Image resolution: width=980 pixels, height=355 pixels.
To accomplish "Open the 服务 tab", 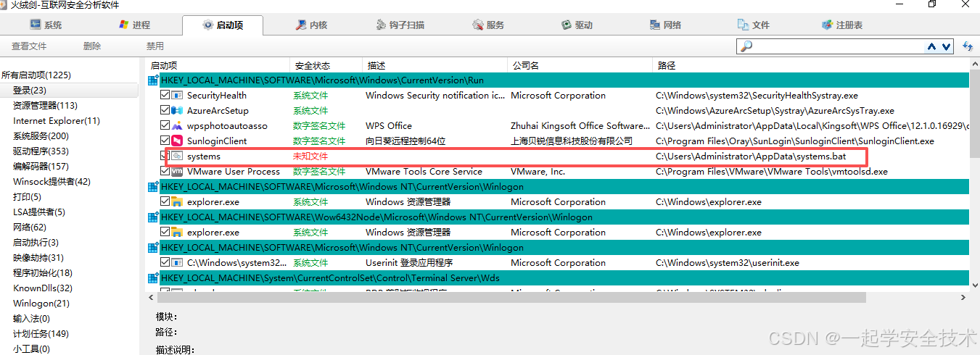I will pyautogui.click(x=488, y=25).
